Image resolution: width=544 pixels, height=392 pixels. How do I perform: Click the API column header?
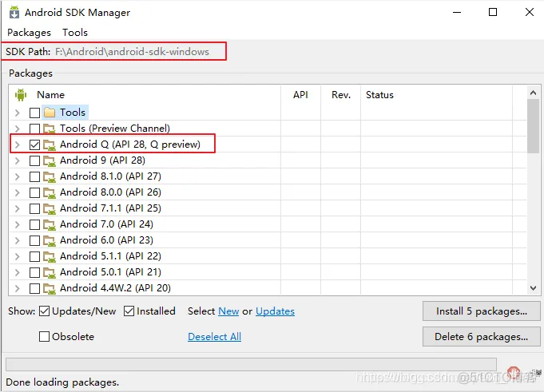(300, 95)
